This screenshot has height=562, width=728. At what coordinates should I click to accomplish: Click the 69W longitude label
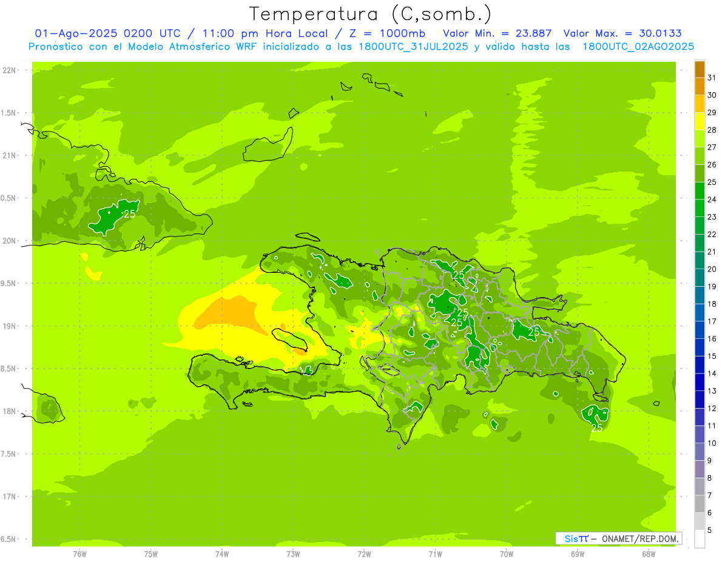pyautogui.click(x=578, y=554)
